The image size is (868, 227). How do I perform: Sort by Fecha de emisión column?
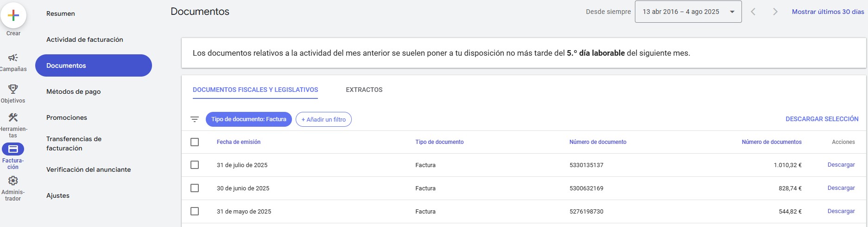coord(239,142)
